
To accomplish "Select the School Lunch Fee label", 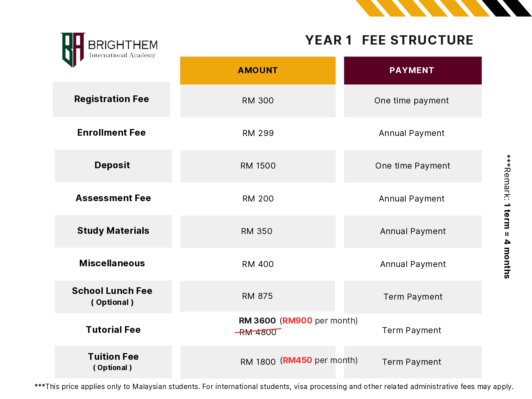I will point(112,291).
